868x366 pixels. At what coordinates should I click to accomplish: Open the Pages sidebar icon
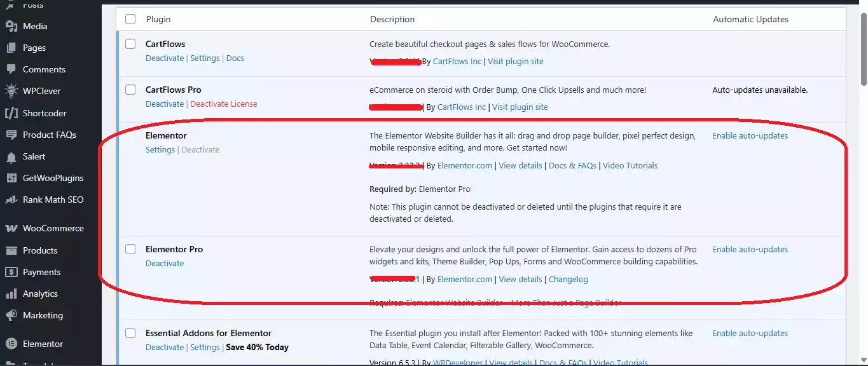coord(11,48)
